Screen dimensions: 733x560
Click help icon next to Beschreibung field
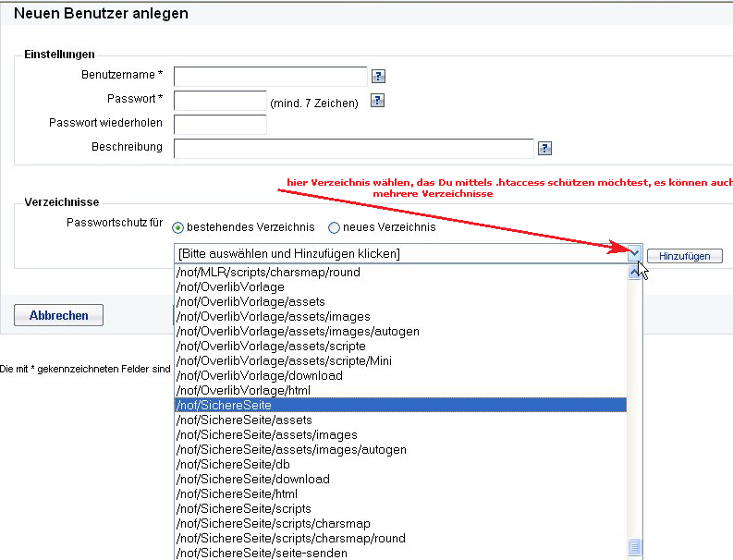coord(544,148)
